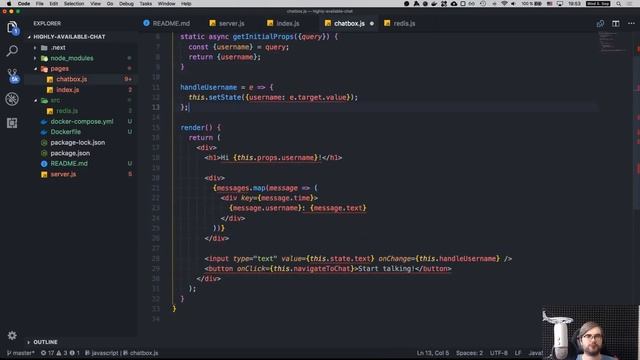Open the Apple menu
The width and height of the screenshot is (640, 360).
point(9,4)
